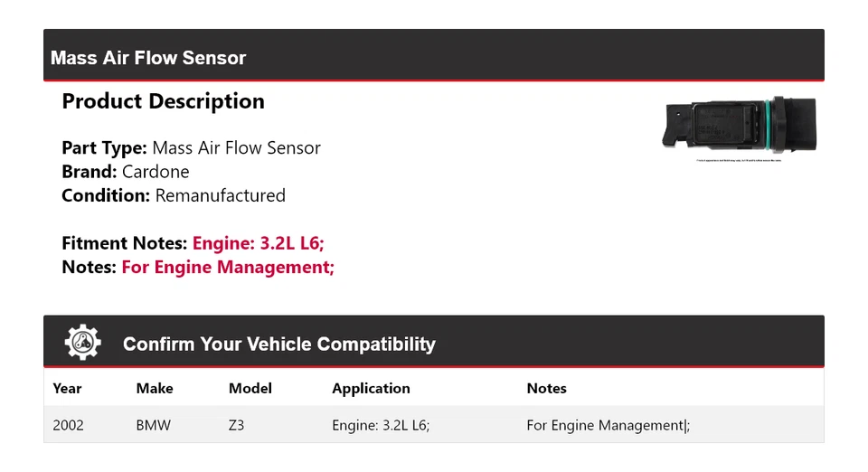Click the Remanufactured condition text
The width and height of the screenshot is (868, 472).
click(220, 195)
